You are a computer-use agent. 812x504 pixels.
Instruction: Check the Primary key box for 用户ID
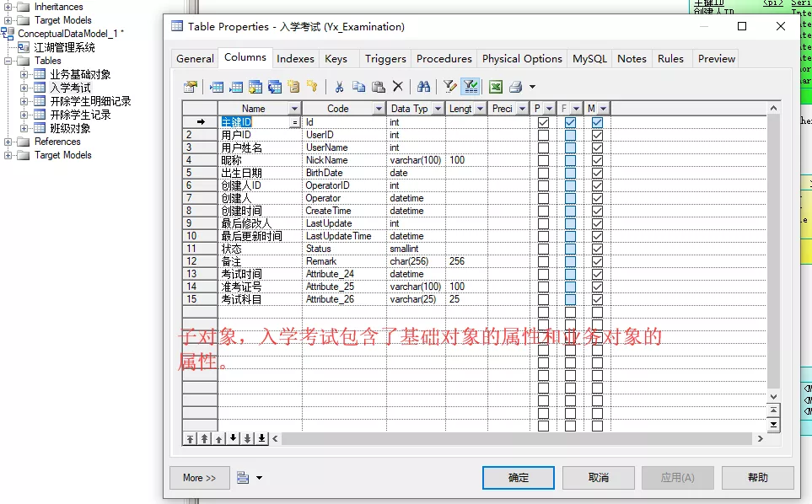[x=543, y=135]
